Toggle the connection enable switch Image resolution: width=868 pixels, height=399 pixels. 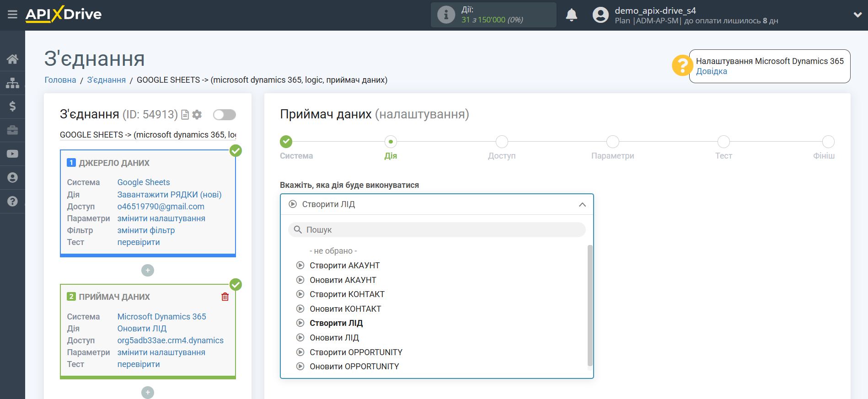(x=225, y=115)
